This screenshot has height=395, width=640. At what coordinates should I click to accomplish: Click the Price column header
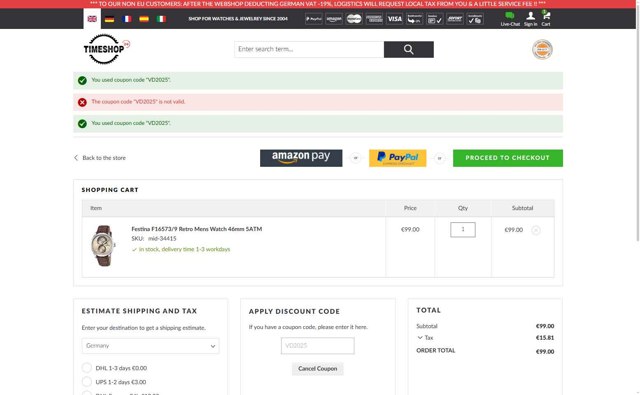click(410, 208)
